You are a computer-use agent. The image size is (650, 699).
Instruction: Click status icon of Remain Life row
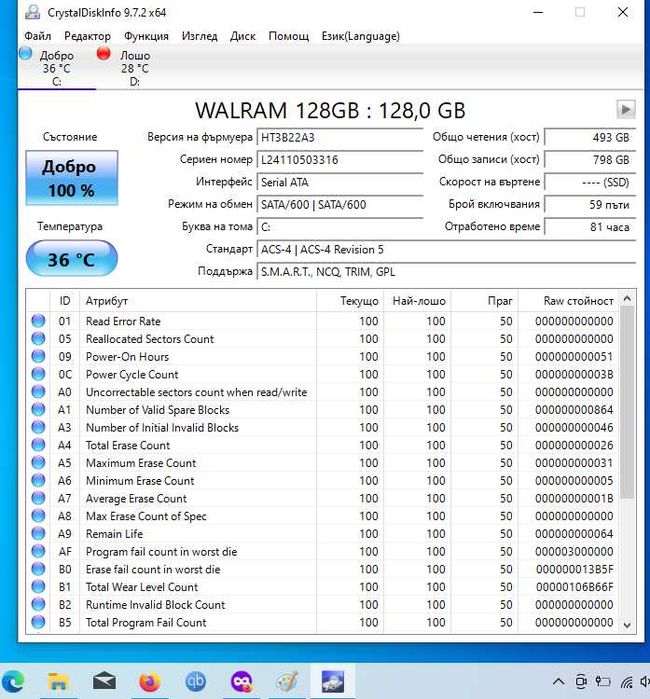(38, 534)
